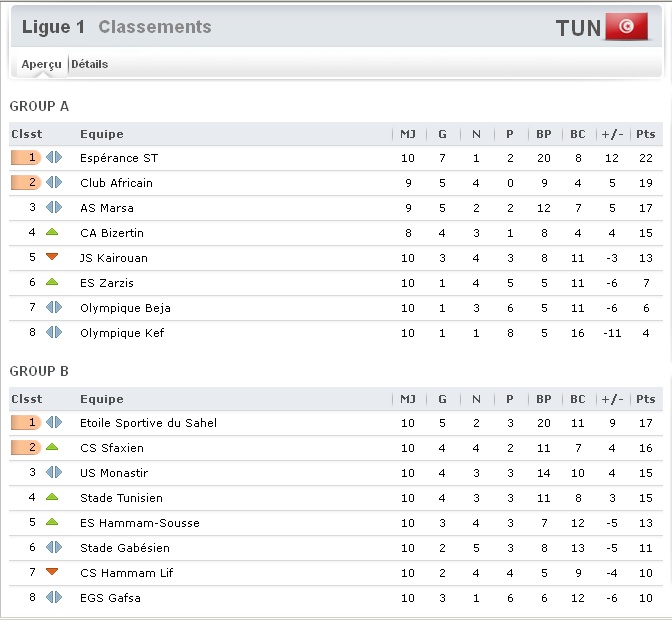Screen dimensions: 672x620
Task: Open the Etoile Sportive du Sahel link
Action: tap(148, 423)
